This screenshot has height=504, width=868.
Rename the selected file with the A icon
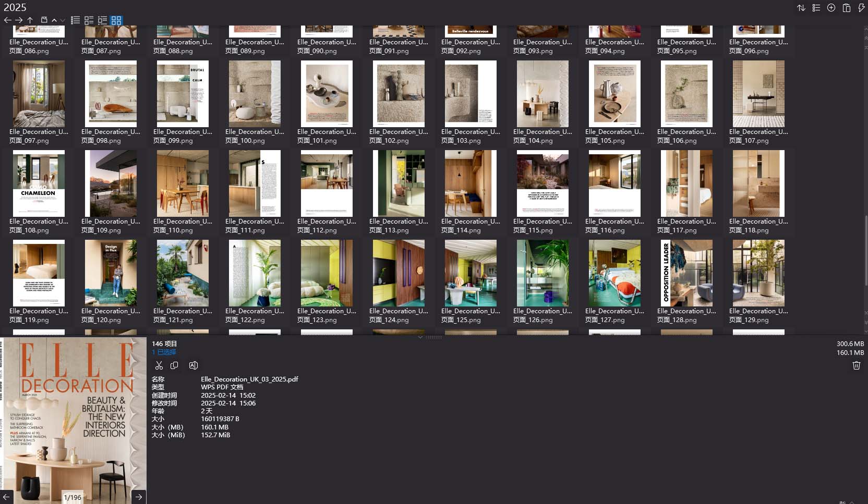194,365
